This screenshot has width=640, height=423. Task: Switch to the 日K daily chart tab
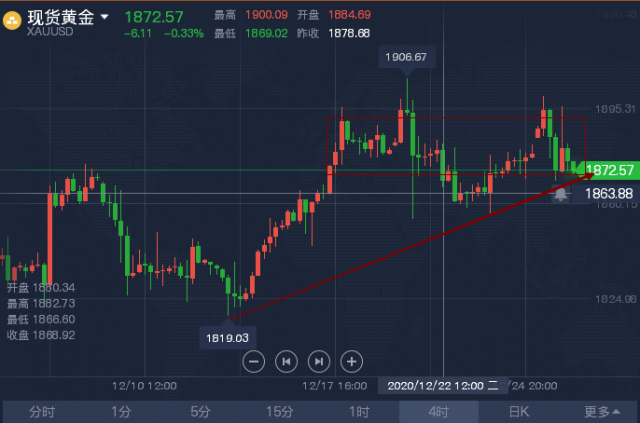tap(518, 412)
